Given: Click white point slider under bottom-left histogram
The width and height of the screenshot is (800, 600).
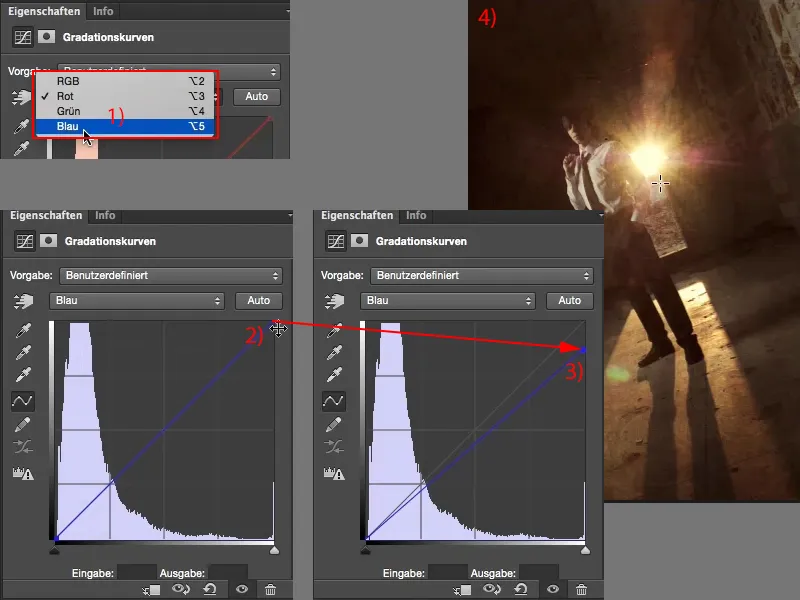Looking at the screenshot, I should (275, 549).
